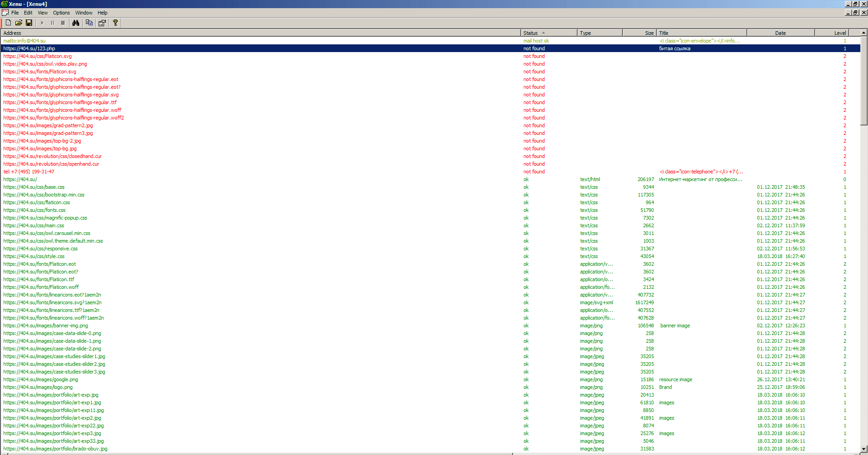Select the https://404.su/images/google.png row
The height and width of the screenshot is (455, 868).
click(x=430, y=379)
